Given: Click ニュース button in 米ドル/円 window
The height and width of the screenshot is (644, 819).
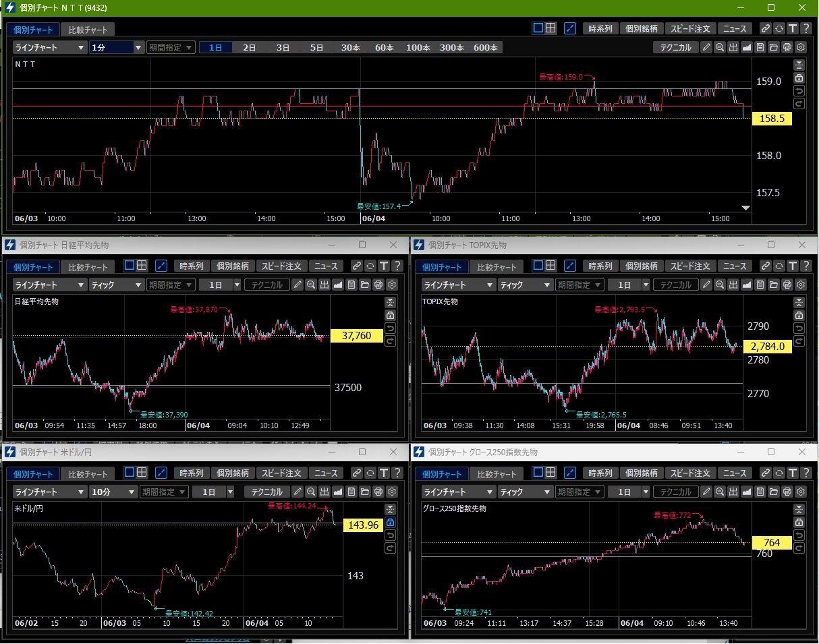Looking at the screenshot, I should 326,473.
